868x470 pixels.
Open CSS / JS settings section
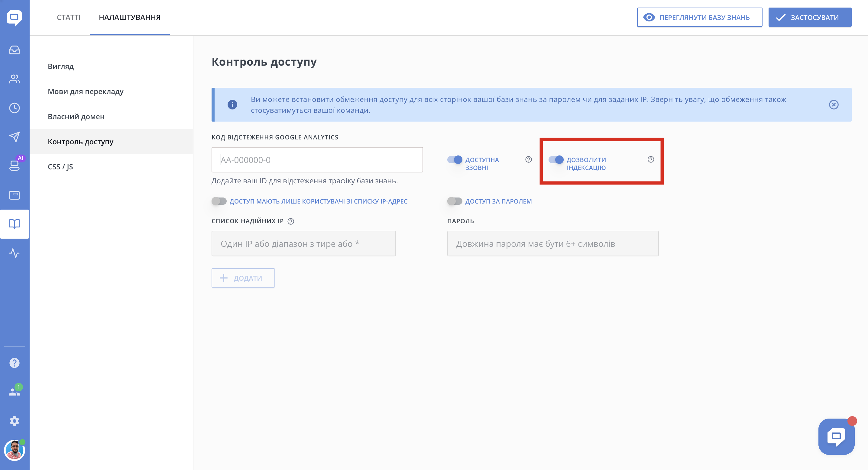pos(60,167)
